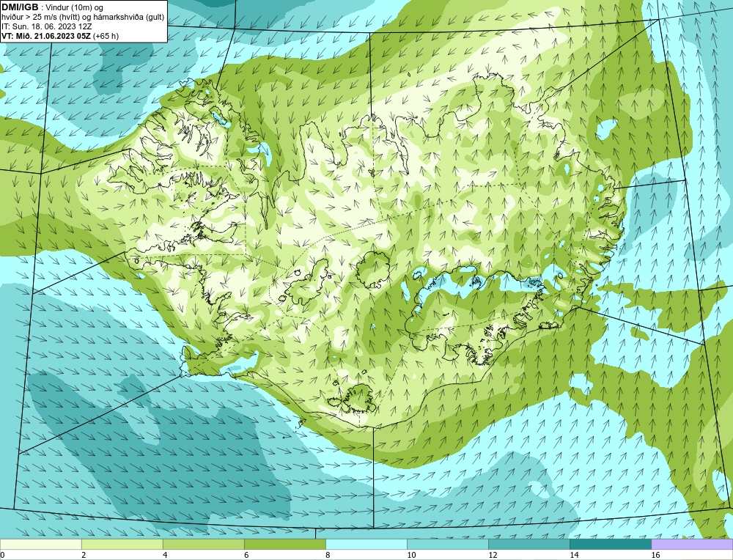The image size is (733, 560).
Task: Click the '(+65 h)' forecast offset text
Action: (x=106, y=36)
